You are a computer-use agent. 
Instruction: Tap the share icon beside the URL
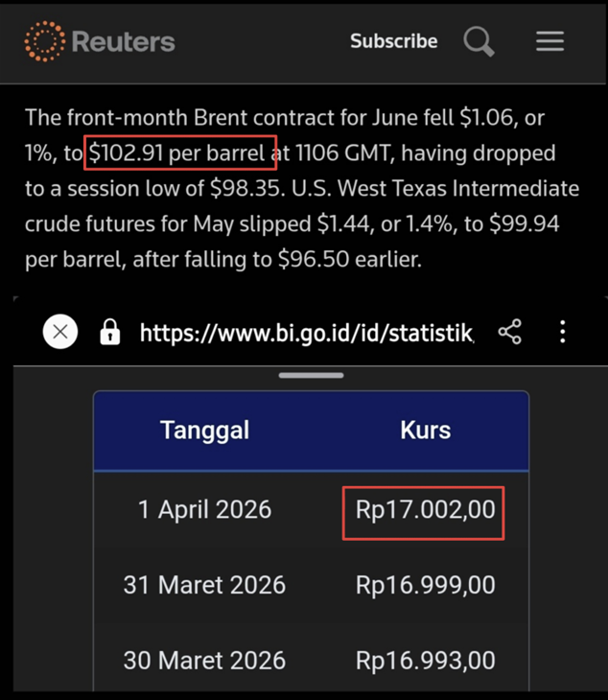[x=510, y=333]
